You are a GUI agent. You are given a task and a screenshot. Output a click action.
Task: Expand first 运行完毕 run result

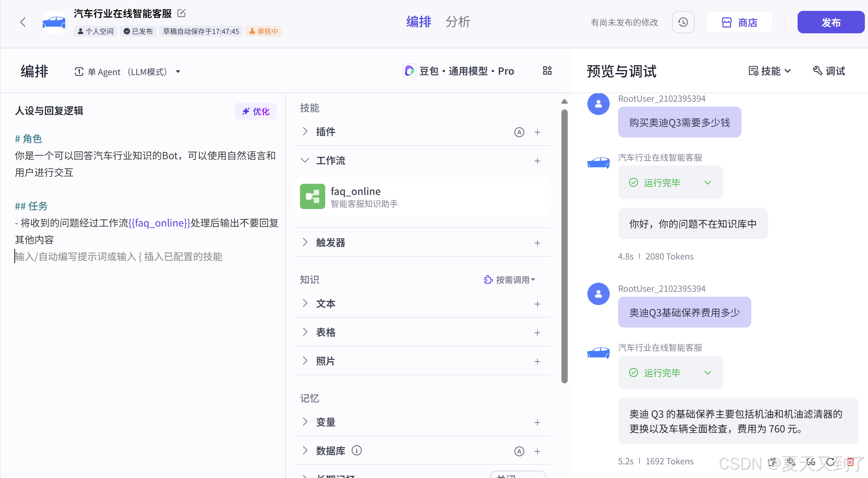pyautogui.click(x=671, y=183)
